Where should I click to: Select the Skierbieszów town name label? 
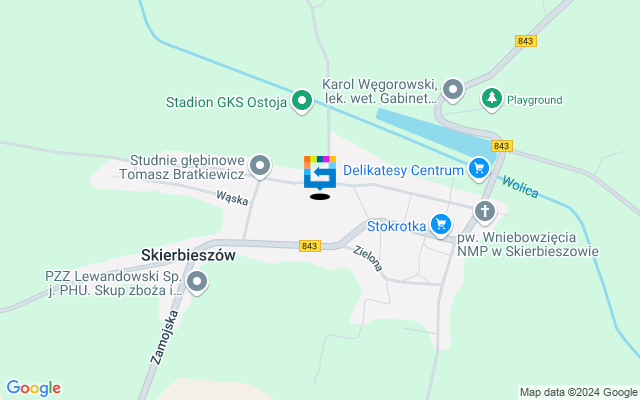[x=188, y=255]
